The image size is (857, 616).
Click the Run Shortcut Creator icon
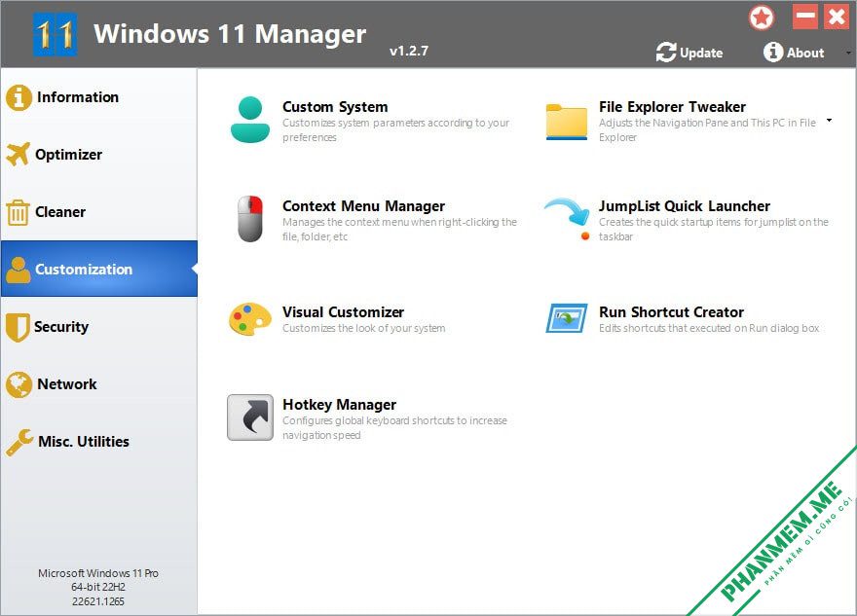pyautogui.click(x=567, y=318)
